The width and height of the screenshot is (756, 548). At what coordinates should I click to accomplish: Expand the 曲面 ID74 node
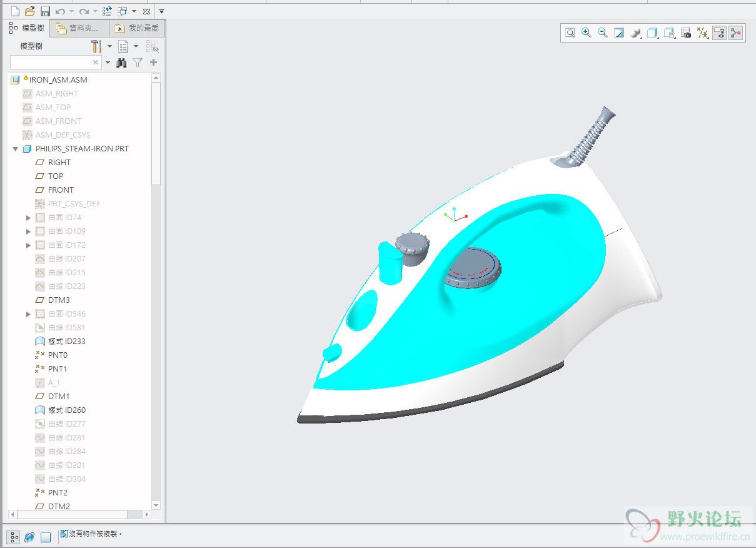[x=28, y=218]
